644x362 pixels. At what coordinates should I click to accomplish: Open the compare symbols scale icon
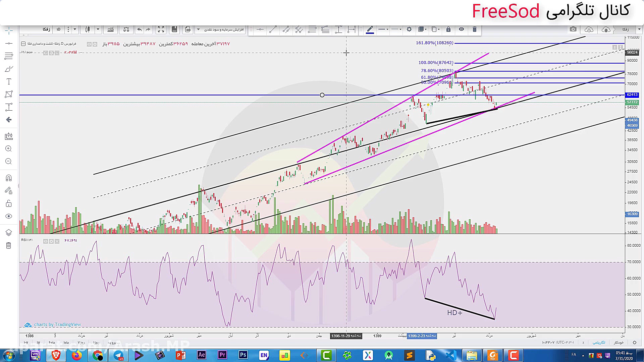click(126, 29)
